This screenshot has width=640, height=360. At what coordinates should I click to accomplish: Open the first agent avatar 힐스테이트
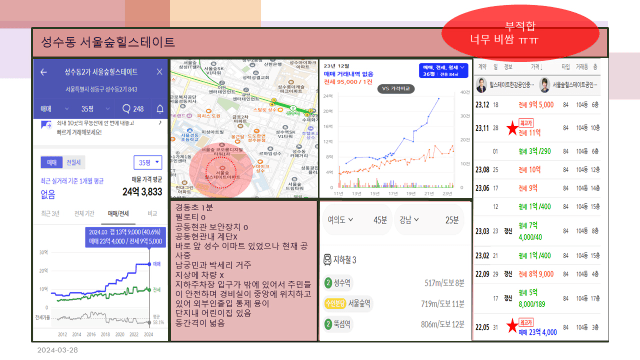[482, 85]
